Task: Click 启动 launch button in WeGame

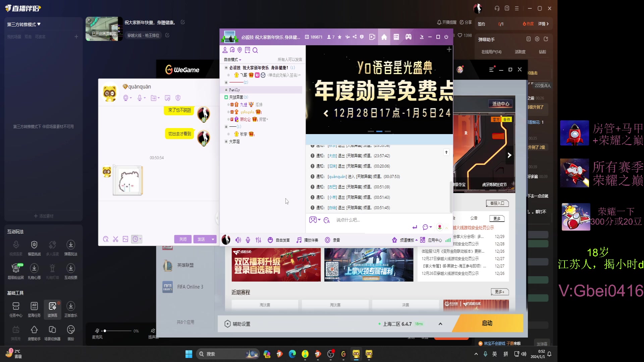Action: pos(487,323)
